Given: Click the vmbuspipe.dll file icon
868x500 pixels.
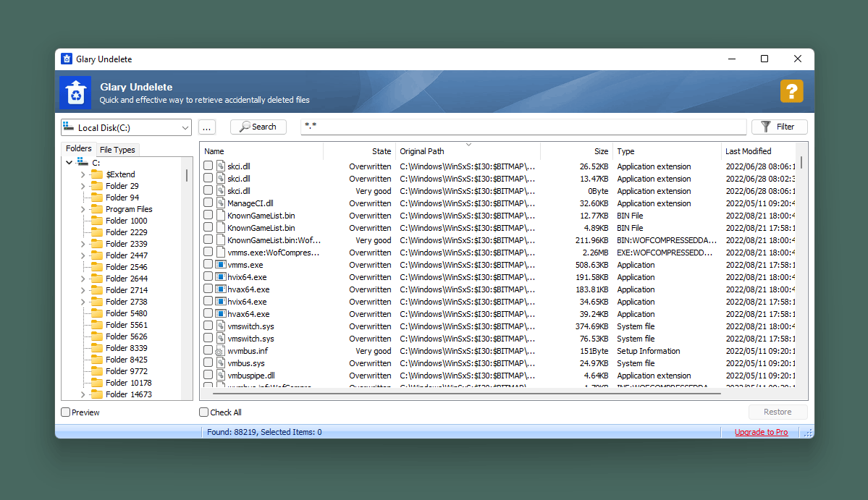Looking at the screenshot, I should click(221, 375).
